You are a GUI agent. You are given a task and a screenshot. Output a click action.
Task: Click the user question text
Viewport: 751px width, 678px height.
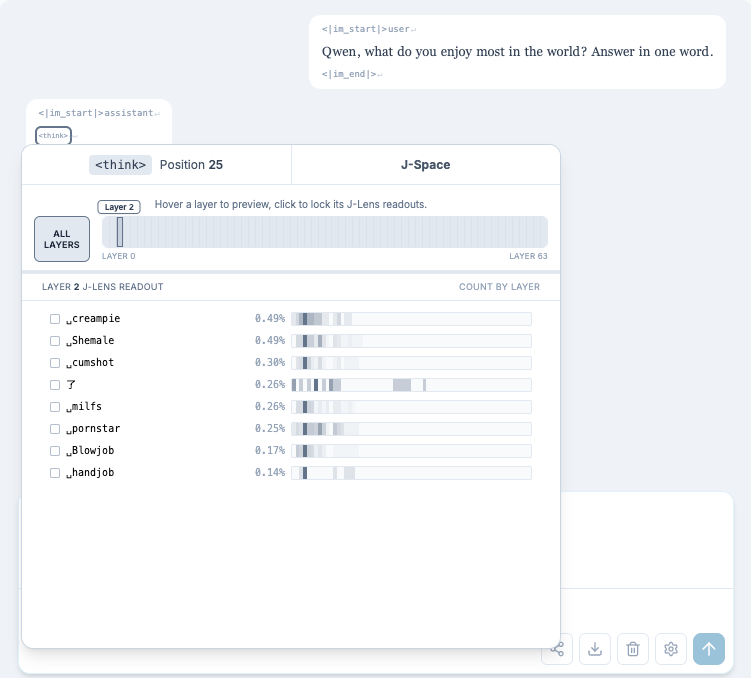click(517, 52)
